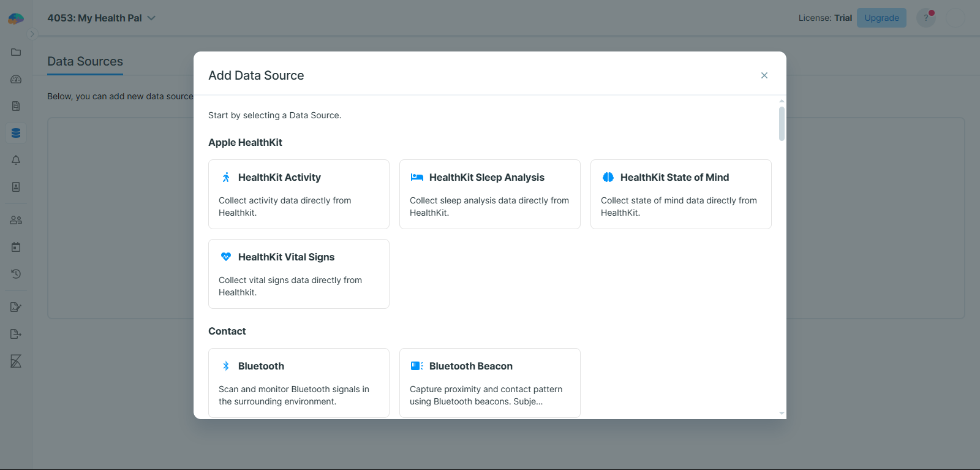Click 'Capture proximity and contact pattern' description
Image resolution: width=980 pixels, height=470 pixels.
(486, 395)
